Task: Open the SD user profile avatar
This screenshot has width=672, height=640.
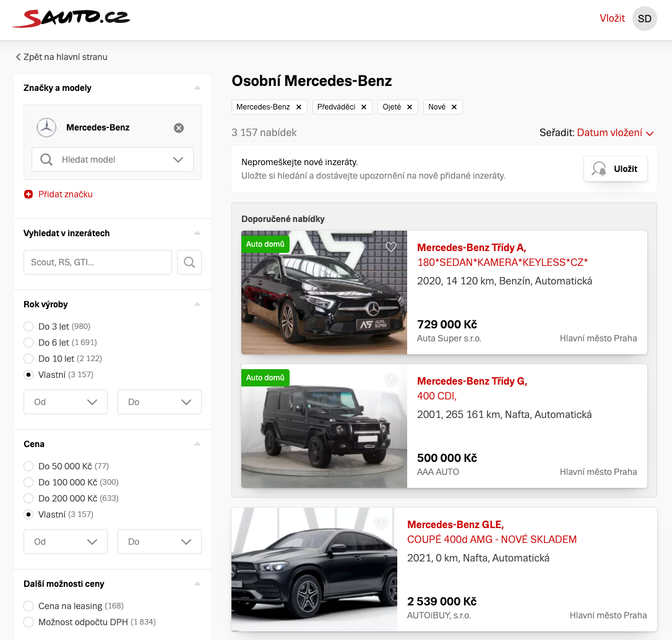Action: pos(645,19)
